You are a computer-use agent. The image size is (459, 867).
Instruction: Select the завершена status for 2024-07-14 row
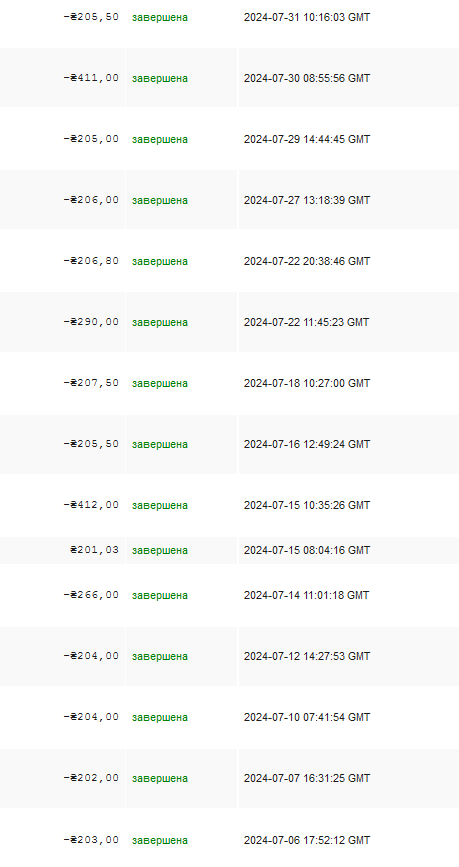[160, 596]
